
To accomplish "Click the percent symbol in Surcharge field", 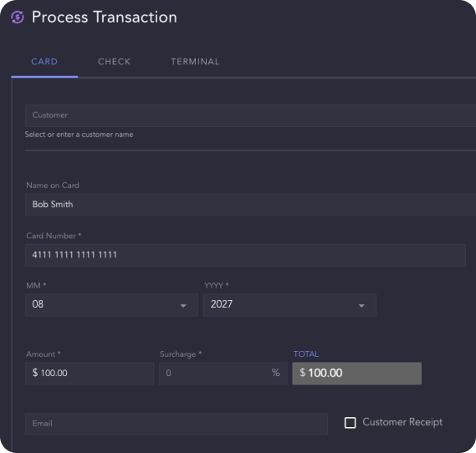I will [275, 373].
